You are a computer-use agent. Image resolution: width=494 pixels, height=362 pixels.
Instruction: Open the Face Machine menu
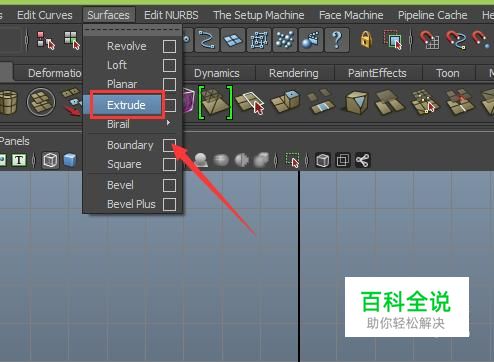tap(351, 15)
